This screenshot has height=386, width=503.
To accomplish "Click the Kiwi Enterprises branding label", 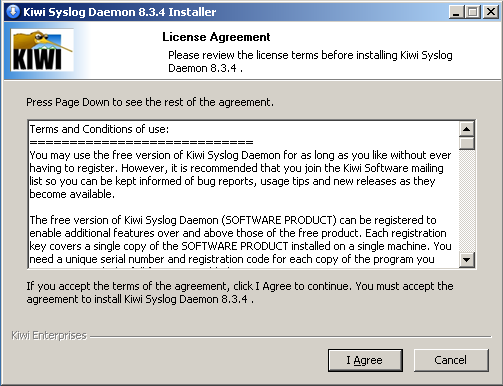I will (49, 335).
